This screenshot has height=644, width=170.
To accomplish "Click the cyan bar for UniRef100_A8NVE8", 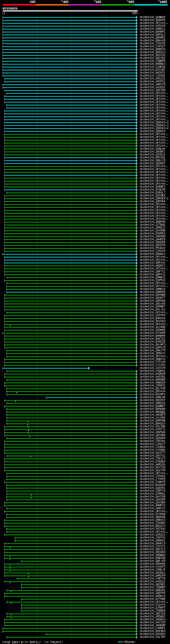I will click(x=72, y=292).
